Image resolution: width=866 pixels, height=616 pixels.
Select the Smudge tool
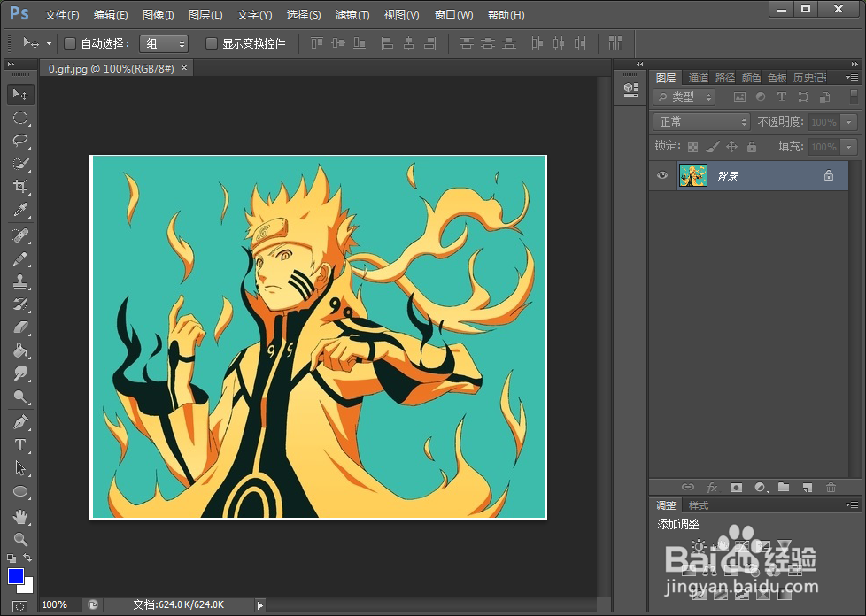click(20, 373)
